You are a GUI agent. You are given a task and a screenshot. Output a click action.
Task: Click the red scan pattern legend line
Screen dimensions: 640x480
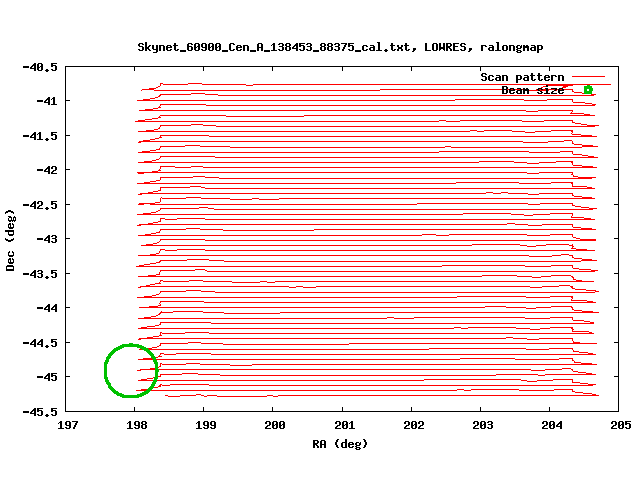click(x=588, y=77)
